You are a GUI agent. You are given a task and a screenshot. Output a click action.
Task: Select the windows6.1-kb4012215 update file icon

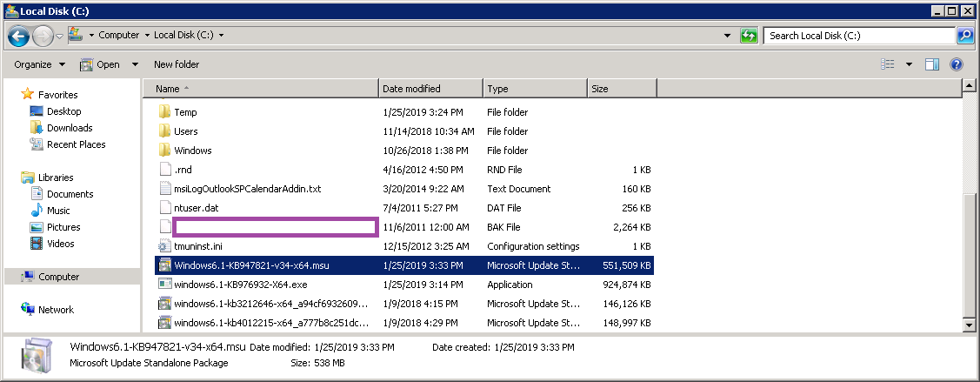[x=164, y=323]
